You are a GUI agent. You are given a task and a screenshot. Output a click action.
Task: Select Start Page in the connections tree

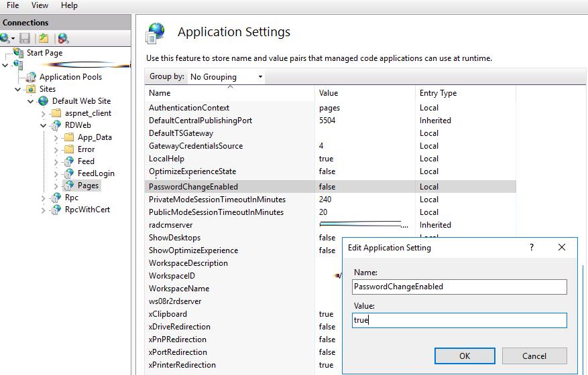(x=44, y=53)
